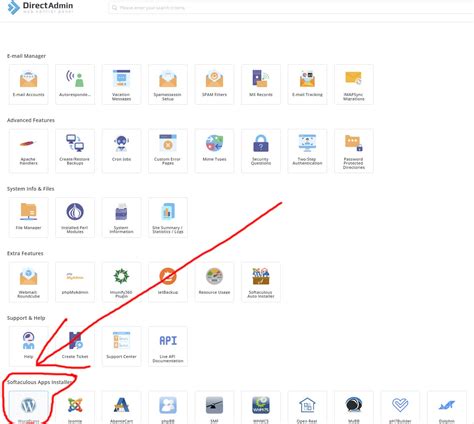
Task: Open Softaculous Auto Installer
Action: click(261, 282)
